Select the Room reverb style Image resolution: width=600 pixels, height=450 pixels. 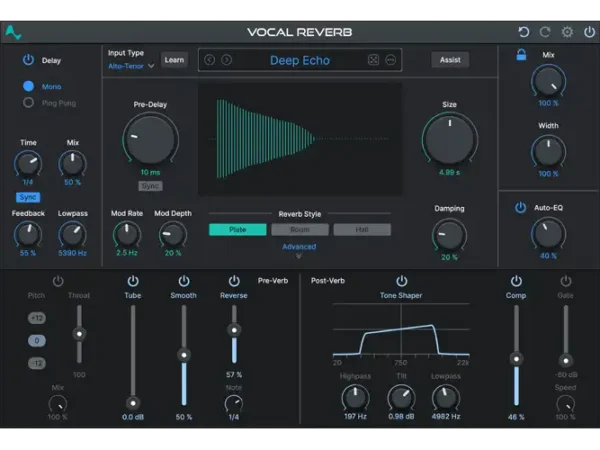pos(300,230)
